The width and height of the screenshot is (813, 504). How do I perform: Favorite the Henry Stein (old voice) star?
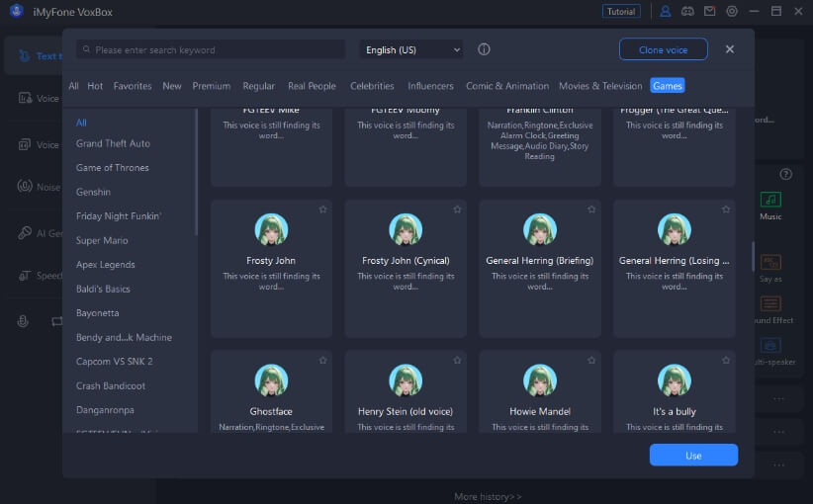click(x=457, y=360)
